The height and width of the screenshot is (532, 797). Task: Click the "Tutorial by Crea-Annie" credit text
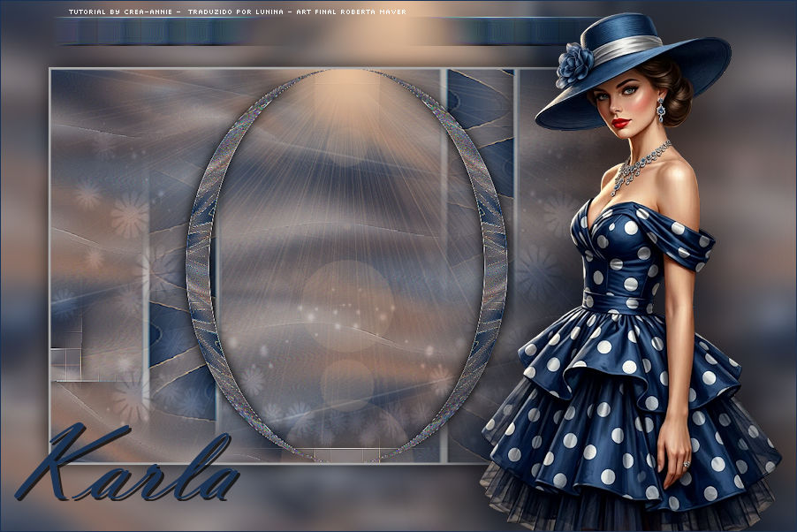120,11
